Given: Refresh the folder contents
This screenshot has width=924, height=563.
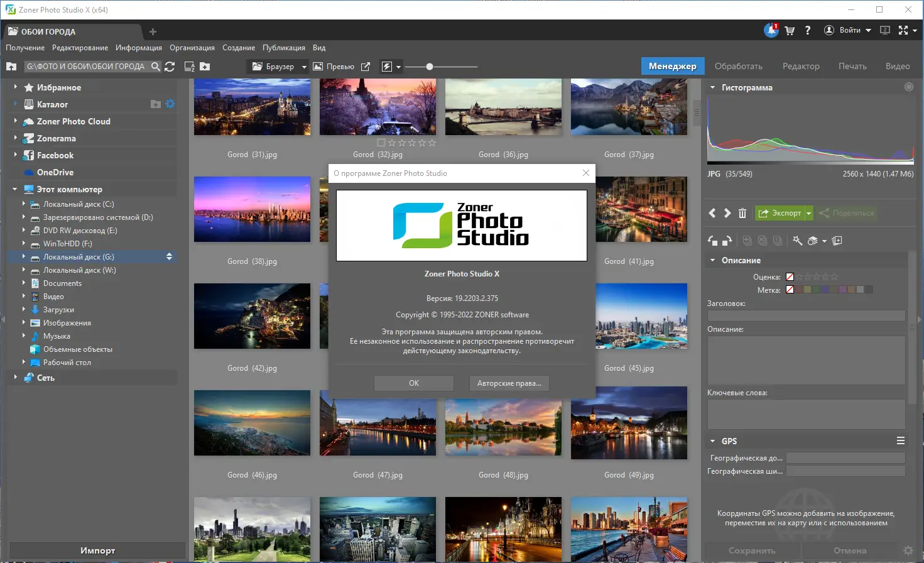Looking at the screenshot, I should [170, 67].
